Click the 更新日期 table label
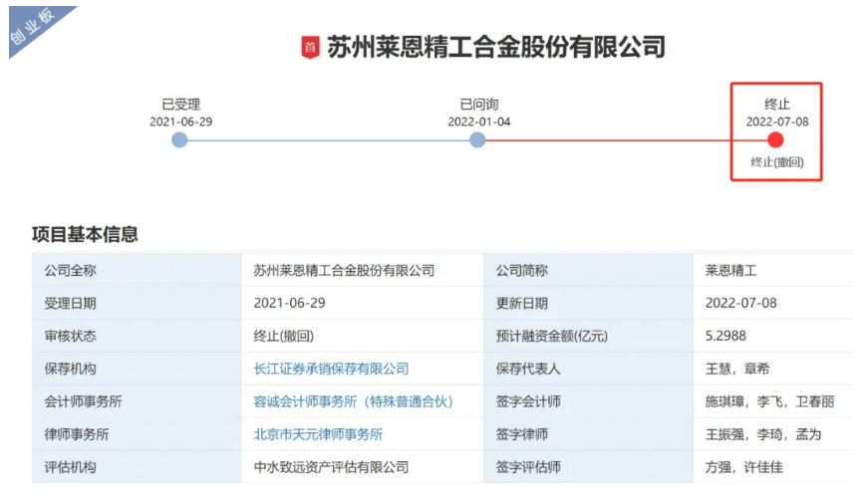868x502 pixels. pyautogui.click(x=521, y=304)
